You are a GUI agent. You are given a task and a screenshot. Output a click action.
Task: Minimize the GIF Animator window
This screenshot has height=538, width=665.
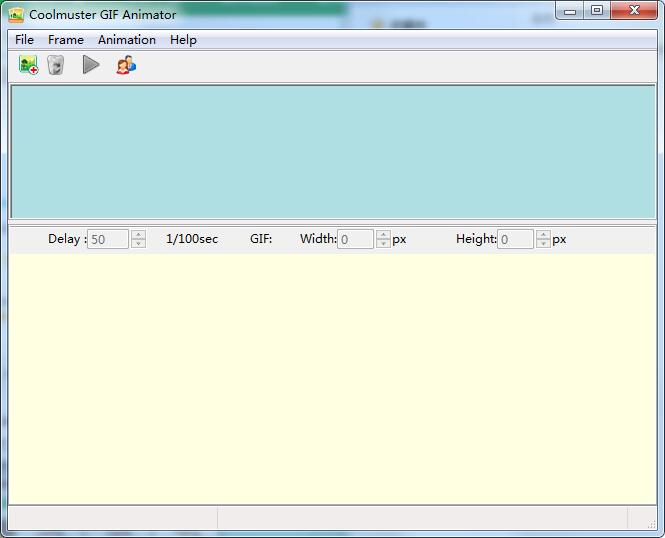(x=570, y=11)
